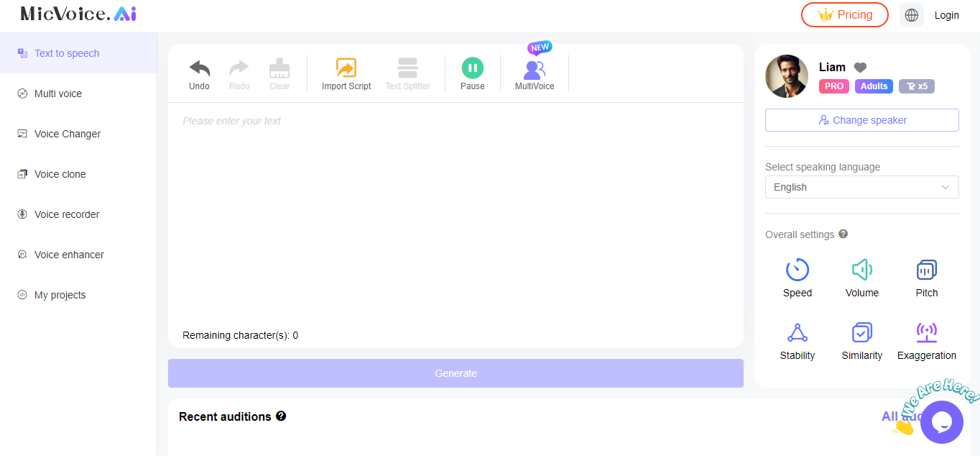Open the Pricing page
Screen dimensions: 980x456
[x=845, y=14]
